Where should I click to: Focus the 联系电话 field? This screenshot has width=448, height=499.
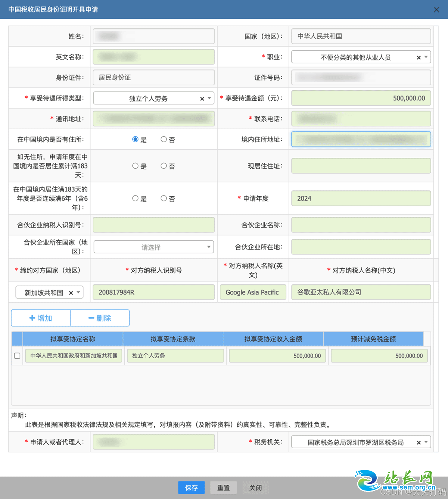click(x=361, y=119)
